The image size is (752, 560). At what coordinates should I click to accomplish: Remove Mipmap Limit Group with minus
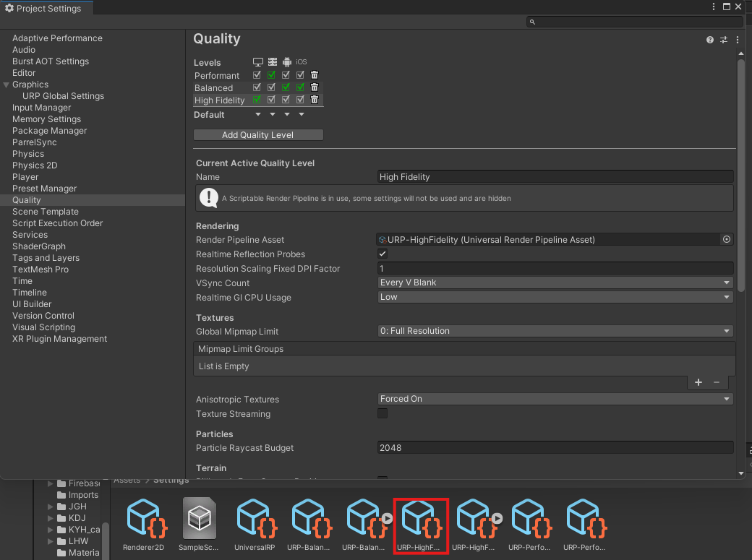pos(717,382)
